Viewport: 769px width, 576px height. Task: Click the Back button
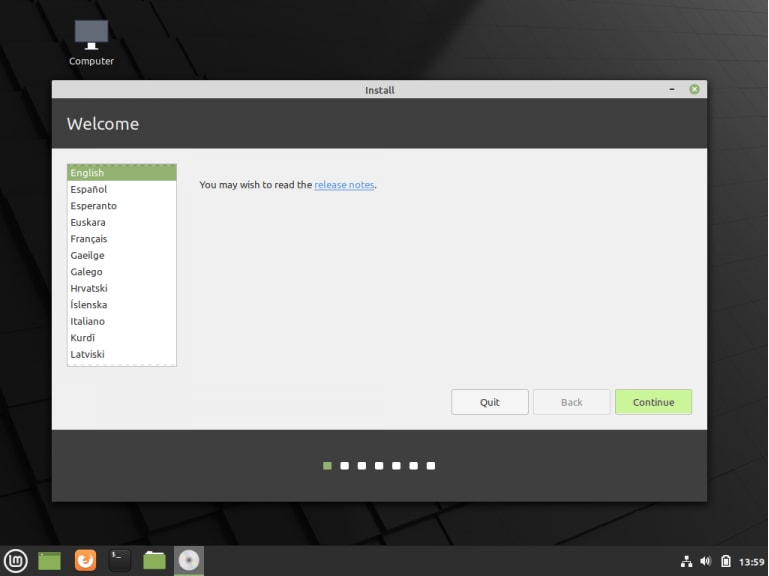571,402
